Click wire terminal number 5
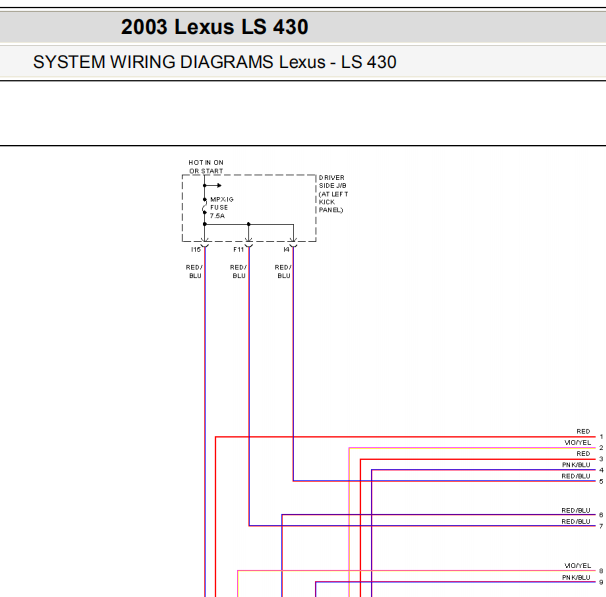This screenshot has height=597, width=606. [601, 481]
